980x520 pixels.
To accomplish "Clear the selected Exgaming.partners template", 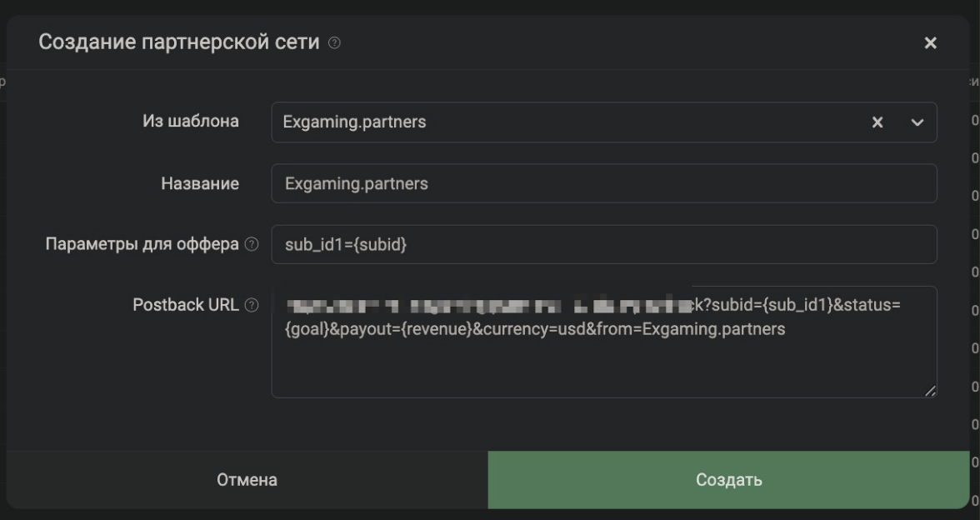I will click(877, 122).
